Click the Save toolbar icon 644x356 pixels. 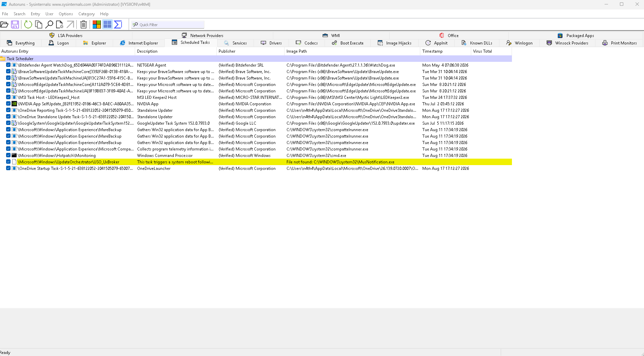point(15,24)
